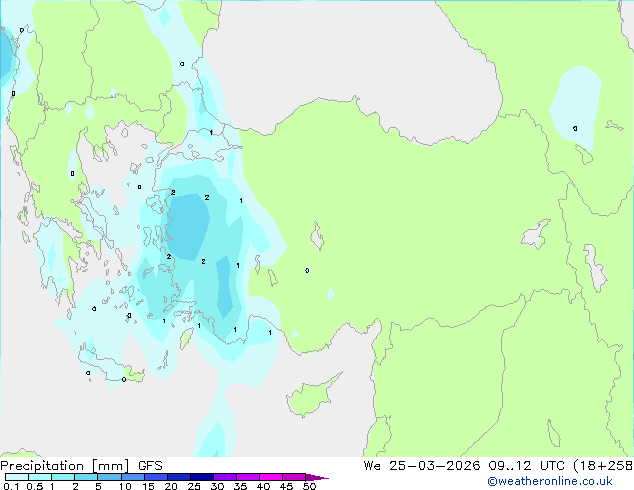Click the island of Cyprus on the map

pyautogui.click(x=311, y=397)
